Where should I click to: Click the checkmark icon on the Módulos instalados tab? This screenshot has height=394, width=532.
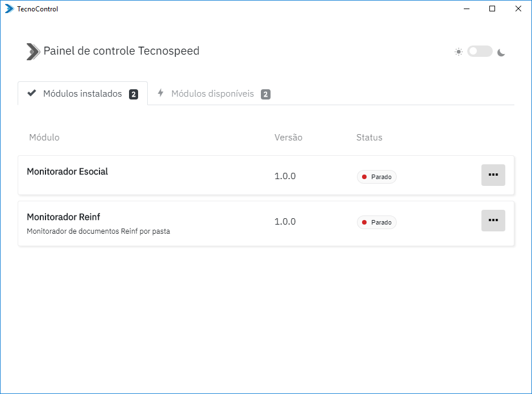click(32, 93)
